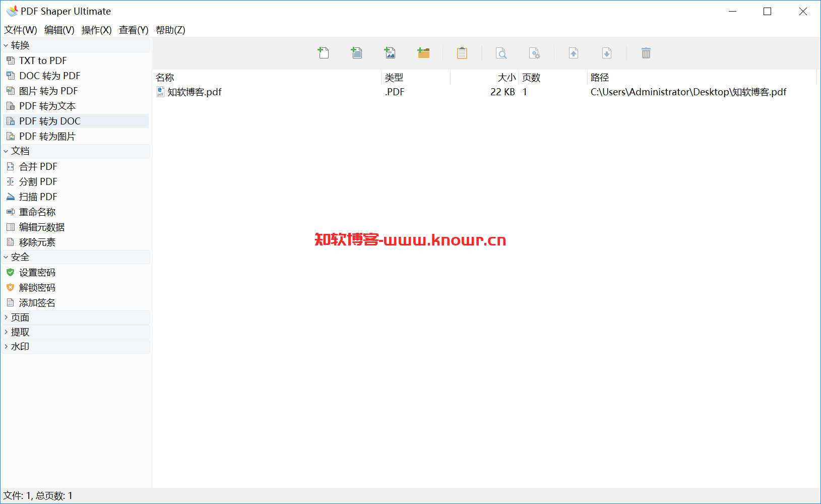The image size is (821, 504).
Task: Sort by the 路径 column header
Action: pos(702,77)
